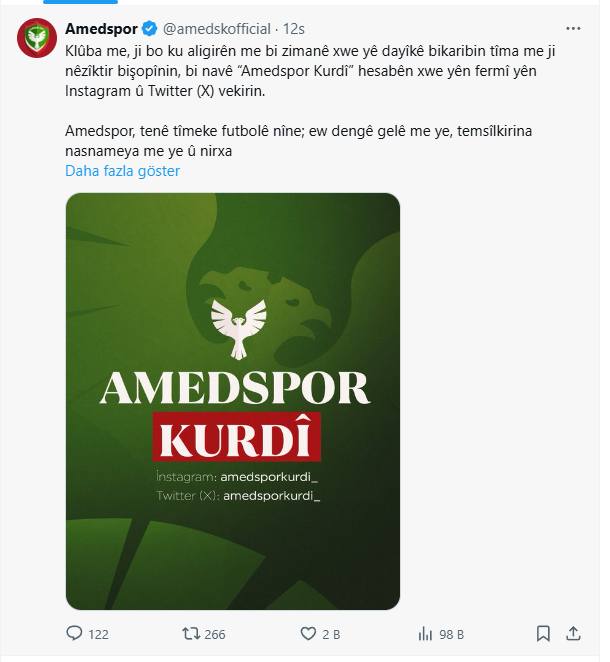Expand text with Daha fazla göster
Image resolution: width=610 pixels, height=662 pixels.
click(x=122, y=171)
